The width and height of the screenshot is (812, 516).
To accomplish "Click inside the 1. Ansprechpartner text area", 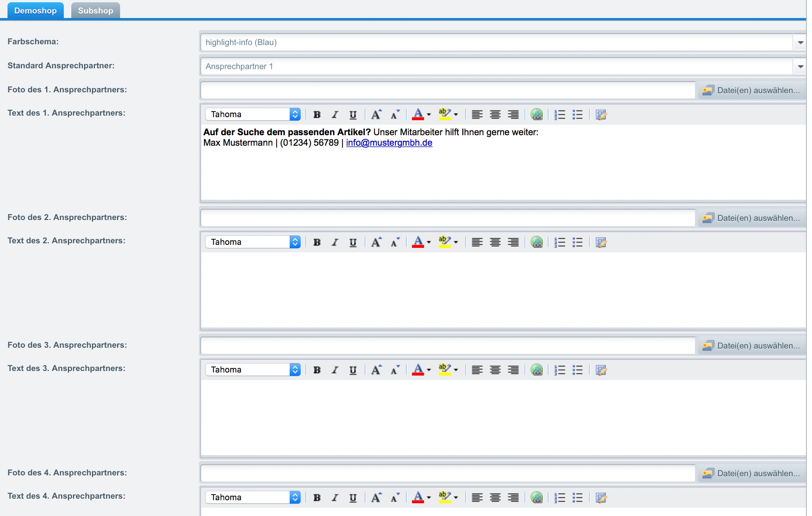I will (x=504, y=162).
